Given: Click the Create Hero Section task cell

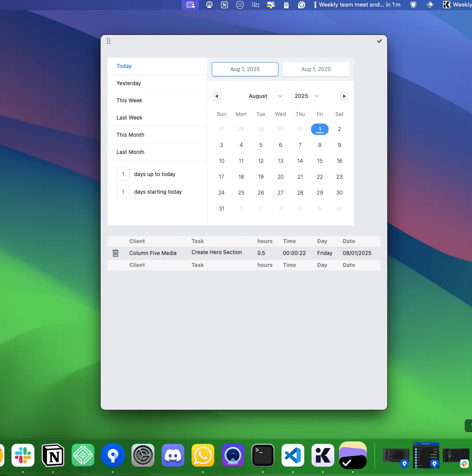Looking at the screenshot, I should click(217, 252).
